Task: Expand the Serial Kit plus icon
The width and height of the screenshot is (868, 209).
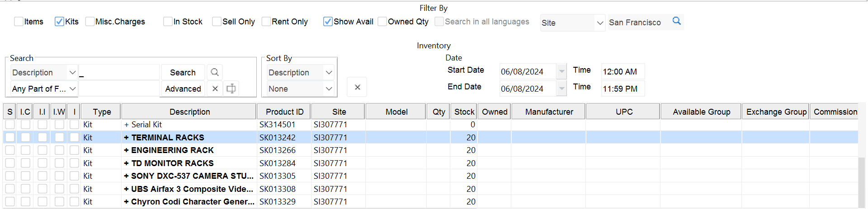Action: [x=127, y=125]
